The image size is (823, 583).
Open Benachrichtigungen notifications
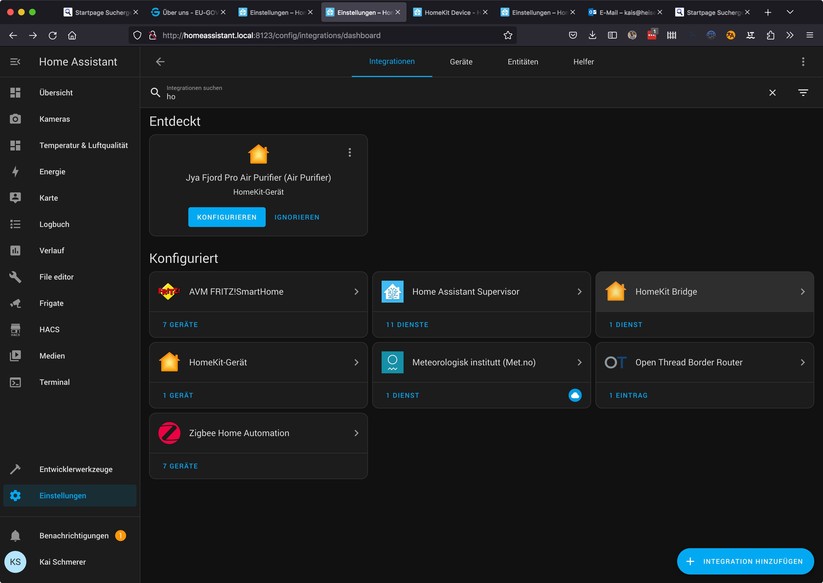(x=74, y=536)
